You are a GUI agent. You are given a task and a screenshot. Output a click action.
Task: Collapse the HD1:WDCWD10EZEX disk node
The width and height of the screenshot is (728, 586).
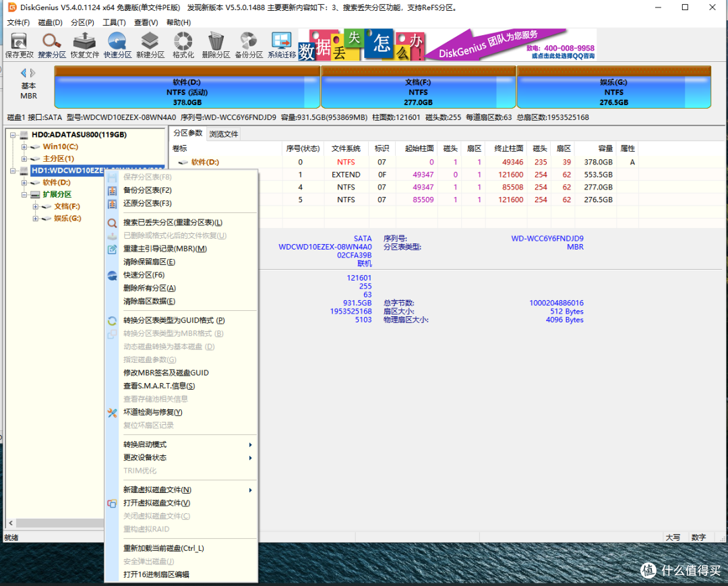[x=13, y=171]
